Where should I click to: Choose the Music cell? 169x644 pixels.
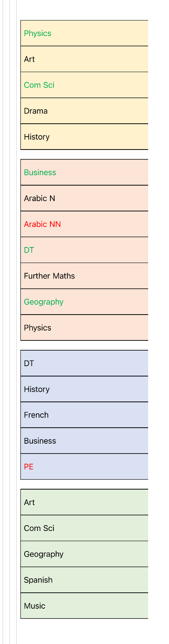coord(84,606)
